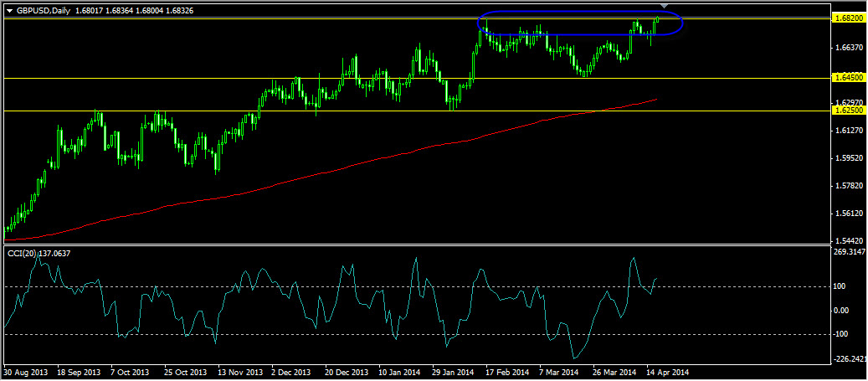Click the 25 Oct 2013 date label

click(184, 372)
